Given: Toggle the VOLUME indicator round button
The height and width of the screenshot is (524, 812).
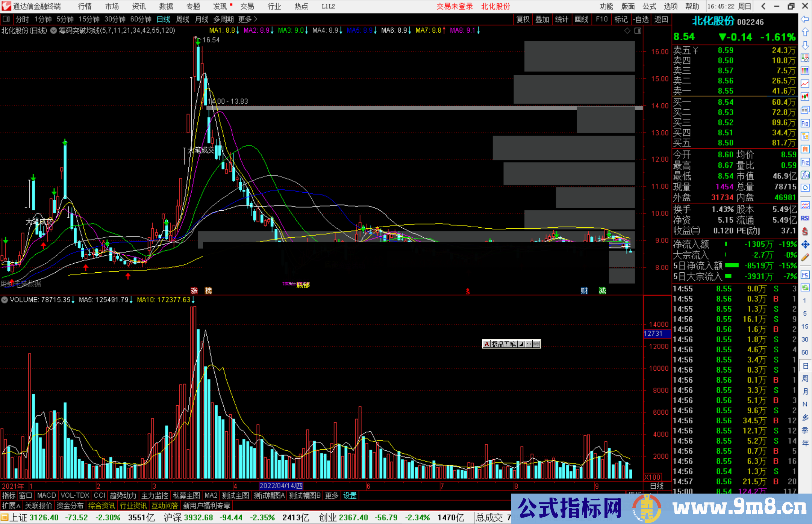Looking at the screenshot, I should [x=5, y=300].
